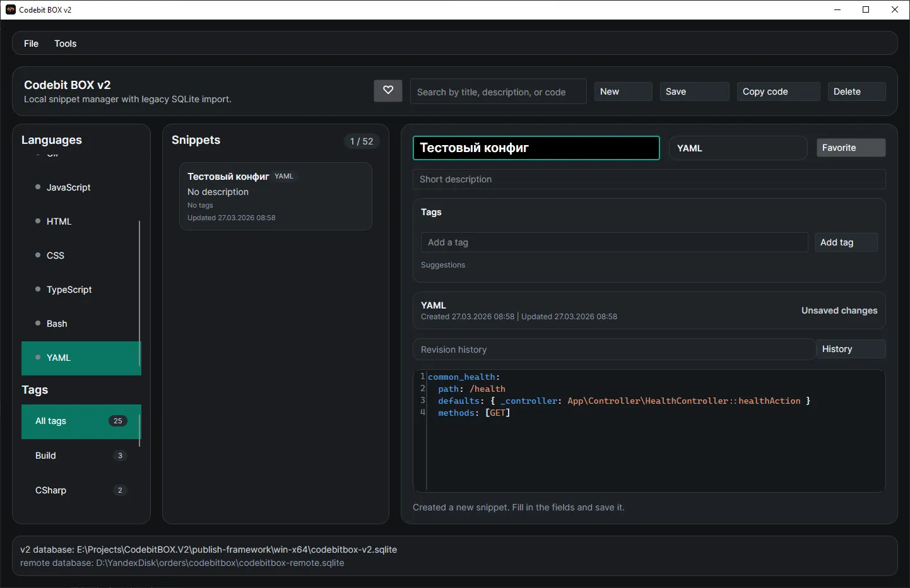Select JavaScript in the Languages list
Screen dimensions: 910x588
click(69, 187)
